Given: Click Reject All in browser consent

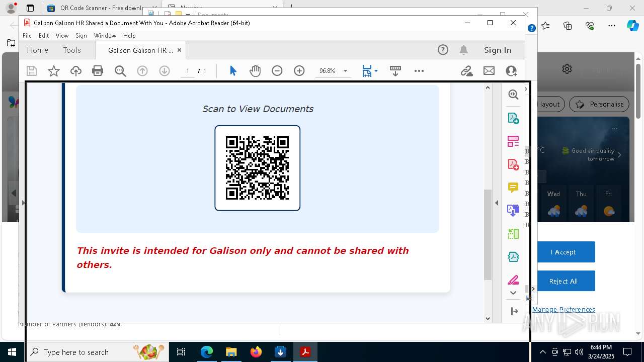Looking at the screenshot, I should pos(563,281).
